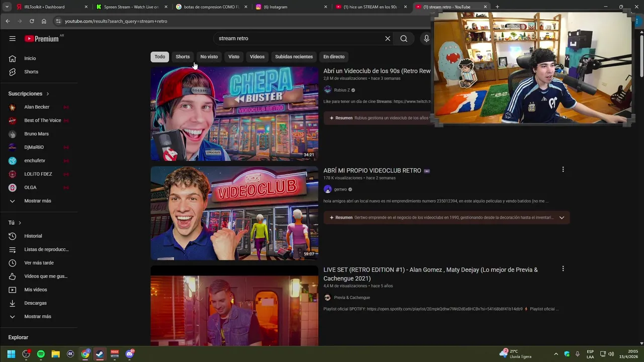Select the Shorts filter chip

(x=183, y=57)
